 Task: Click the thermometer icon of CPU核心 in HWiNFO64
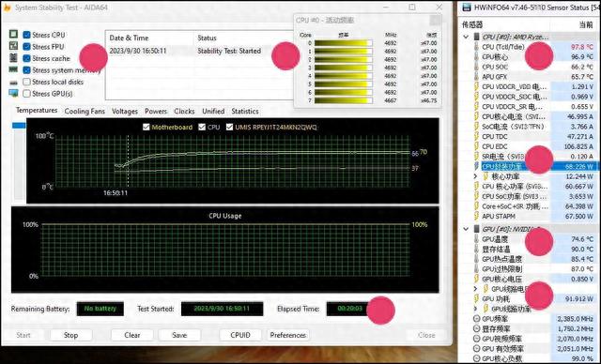point(476,56)
